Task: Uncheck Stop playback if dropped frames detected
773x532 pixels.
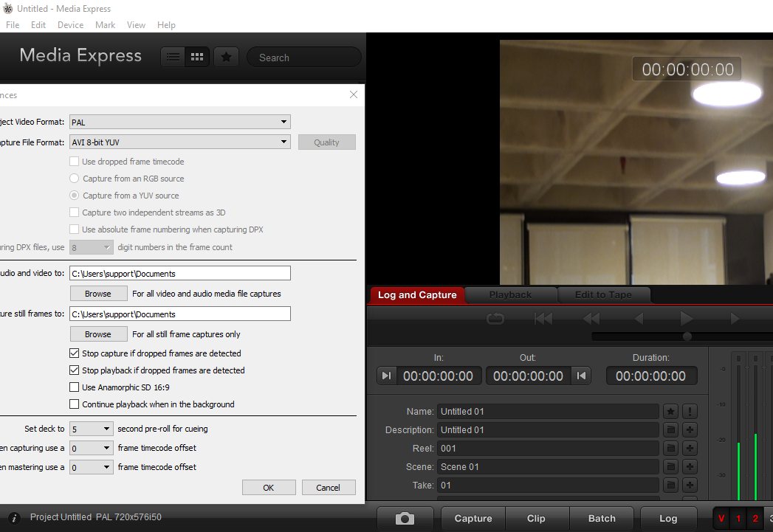Action: coord(74,370)
